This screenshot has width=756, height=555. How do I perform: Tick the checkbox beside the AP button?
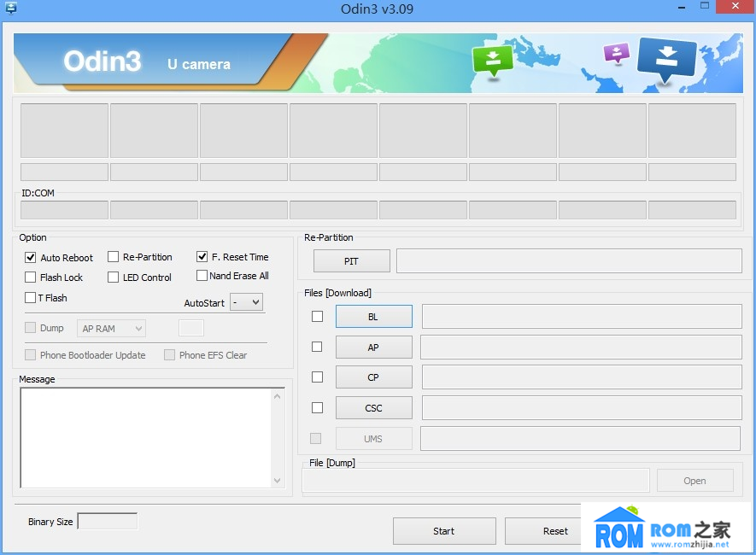pyautogui.click(x=317, y=347)
